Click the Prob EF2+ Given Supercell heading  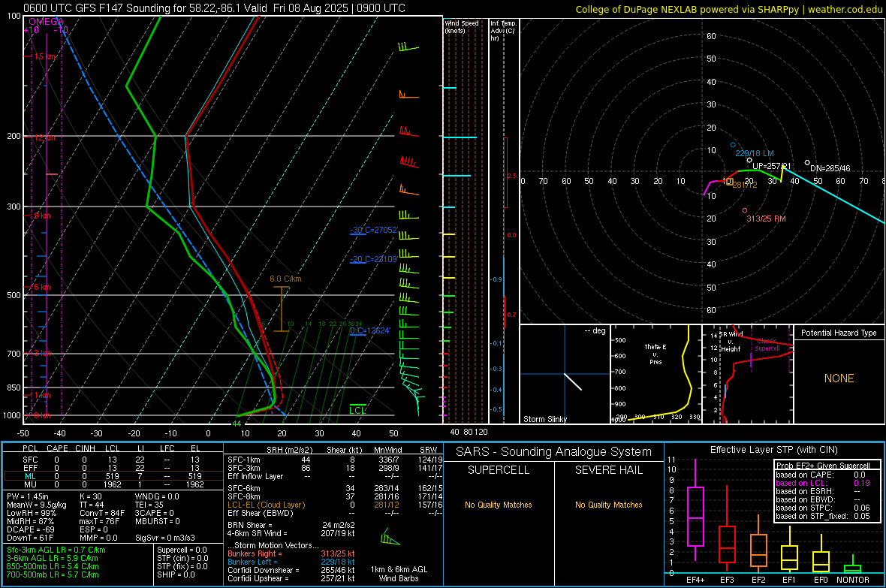pyautogui.click(x=823, y=466)
